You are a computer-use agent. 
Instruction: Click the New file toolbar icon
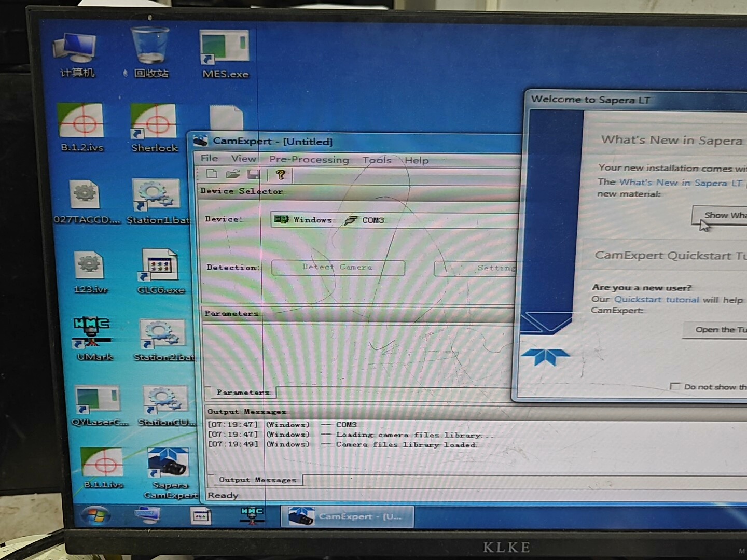(212, 174)
